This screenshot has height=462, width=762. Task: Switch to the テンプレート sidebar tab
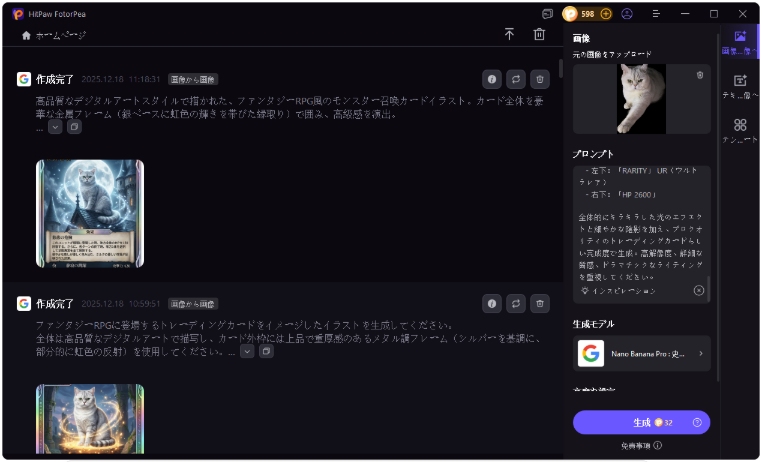[x=740, y=131]
